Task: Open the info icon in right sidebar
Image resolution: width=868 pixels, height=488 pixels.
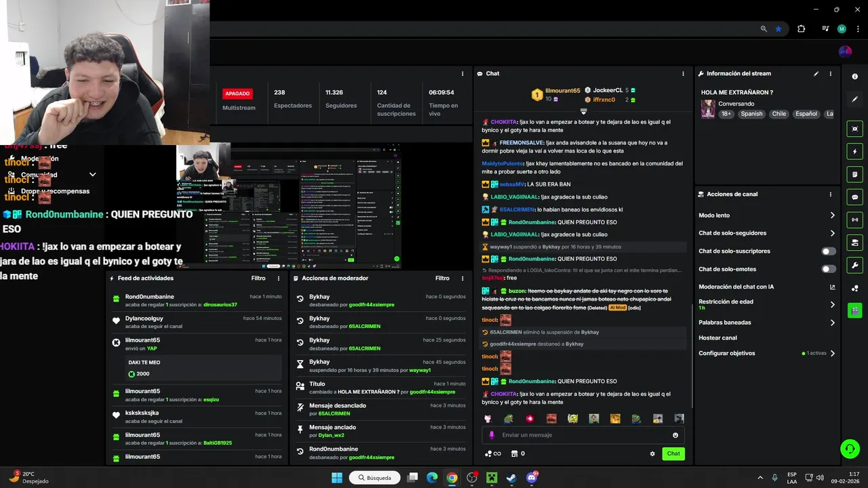Action: click(854, 77)
